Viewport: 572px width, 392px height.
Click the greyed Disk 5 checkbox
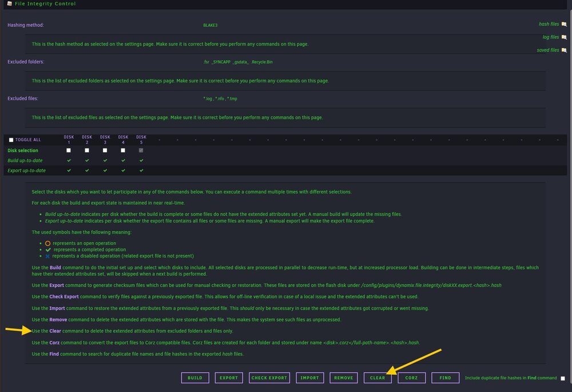pos(141,151)
